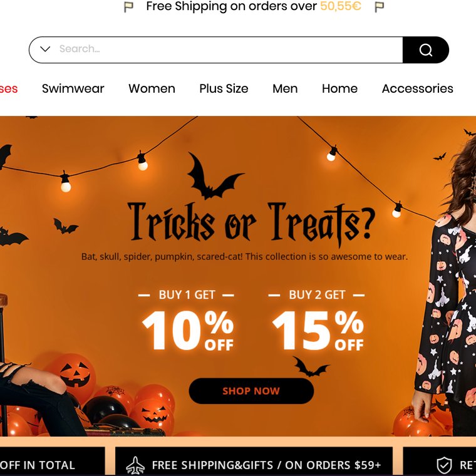The height and width of the screenshot is (476, 476).
Task: Click the airplane free shipping icon
Action: pyautogui.click(x=135, y=465)
